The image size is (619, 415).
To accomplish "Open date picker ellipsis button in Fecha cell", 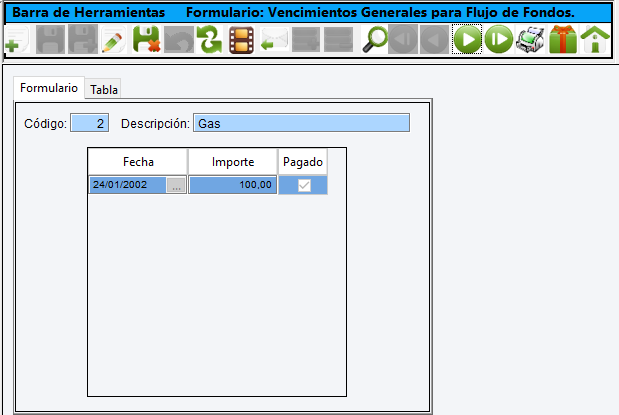I will click(x=176, y=185).
